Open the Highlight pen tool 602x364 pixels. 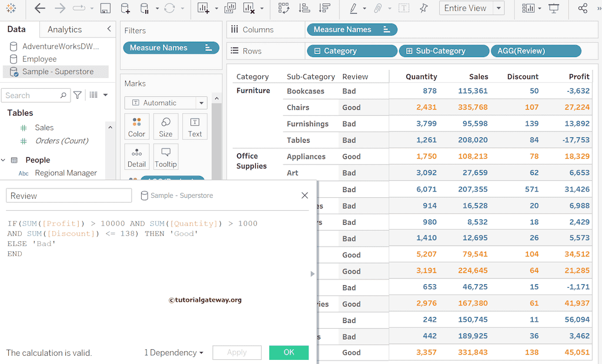[x=354, y=8]
